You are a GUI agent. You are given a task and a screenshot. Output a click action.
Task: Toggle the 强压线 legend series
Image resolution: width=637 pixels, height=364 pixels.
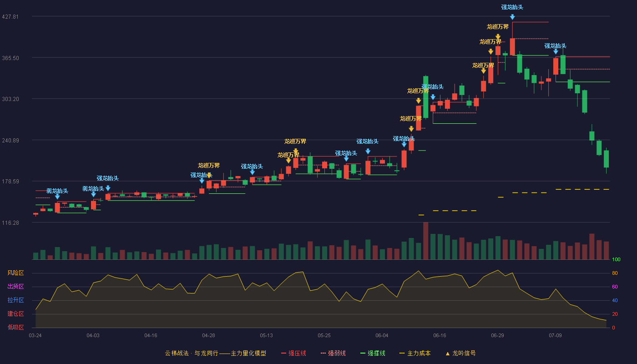point(293,353)
